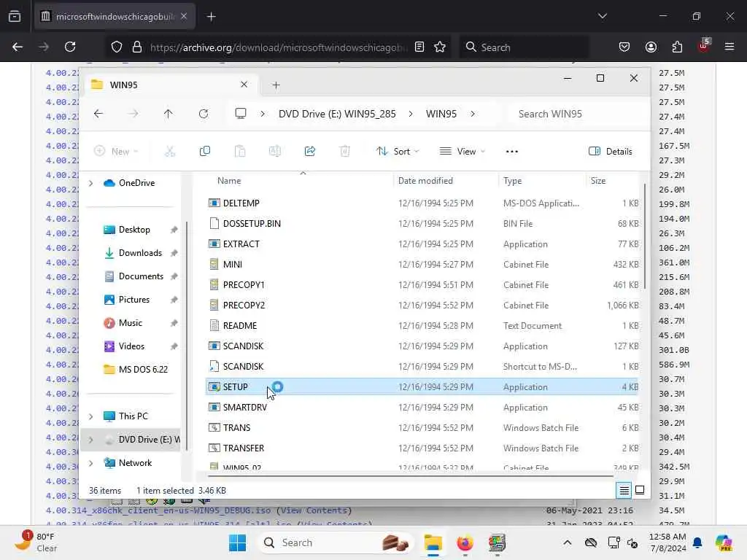Sort by Date modified column header
Screen dimensions: 747x560
pos(425,181)
